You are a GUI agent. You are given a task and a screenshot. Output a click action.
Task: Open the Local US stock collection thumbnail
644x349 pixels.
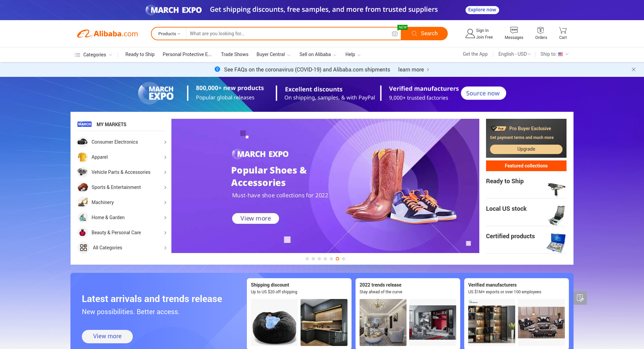(556, 215)
